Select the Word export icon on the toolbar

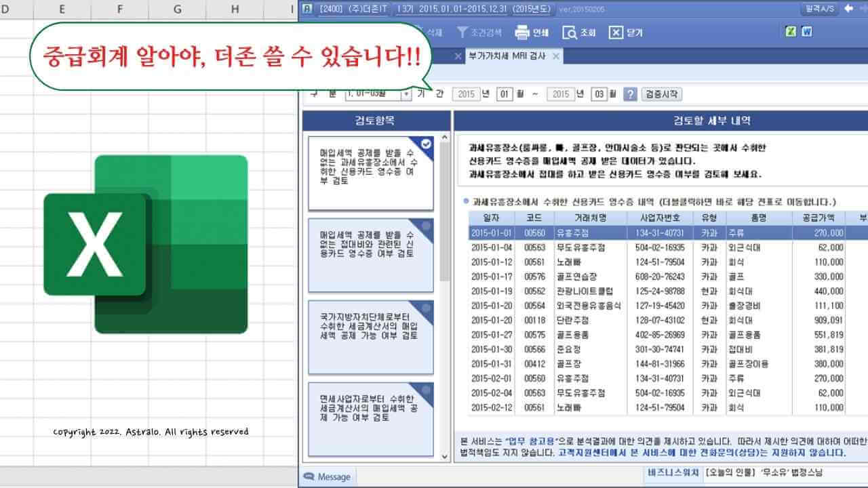(x=807, y=30)
